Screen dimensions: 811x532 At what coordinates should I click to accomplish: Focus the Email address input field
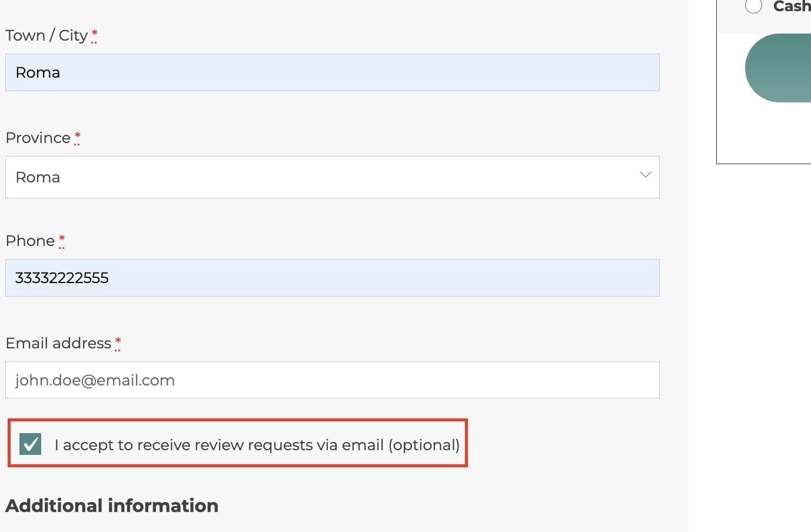333,380
